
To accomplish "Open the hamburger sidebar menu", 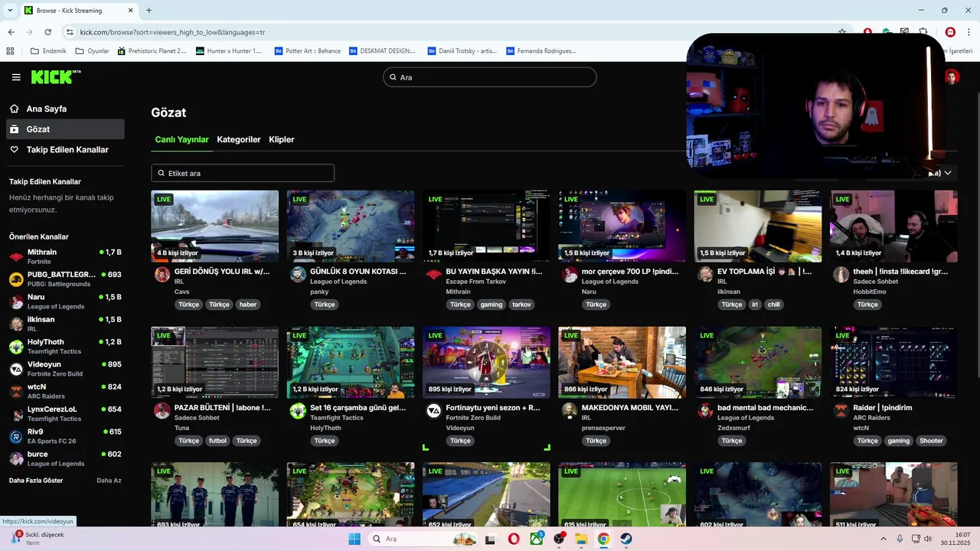I will [16, 77].
